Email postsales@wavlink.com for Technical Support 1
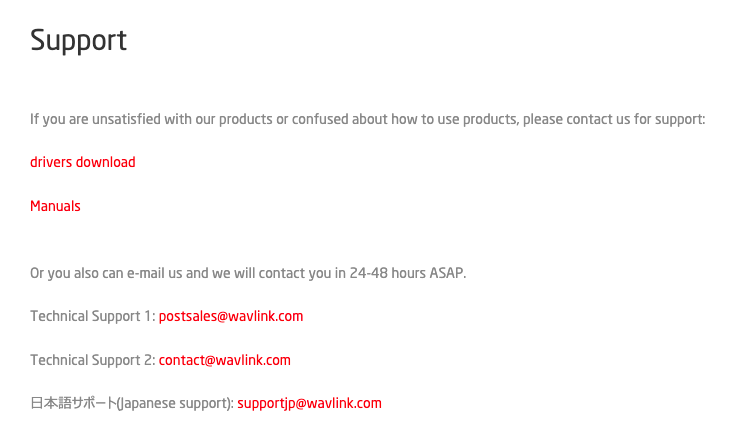This screenshot has width=744, height=448. (x=231, y=317)
